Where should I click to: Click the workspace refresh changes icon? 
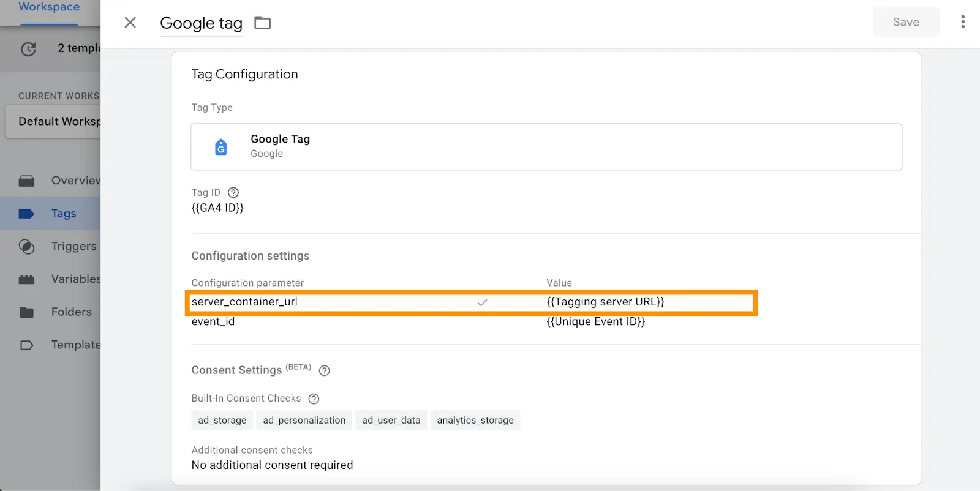[28, 48]
